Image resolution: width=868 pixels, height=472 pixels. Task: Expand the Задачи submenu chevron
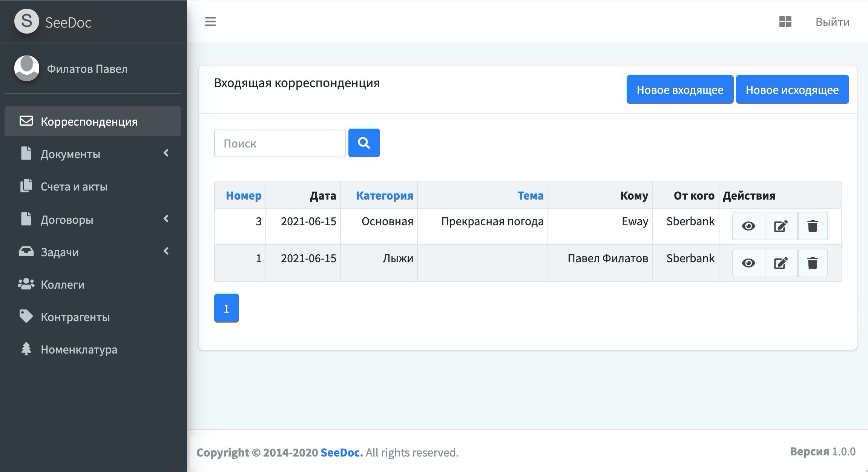(x=166, y=251)
